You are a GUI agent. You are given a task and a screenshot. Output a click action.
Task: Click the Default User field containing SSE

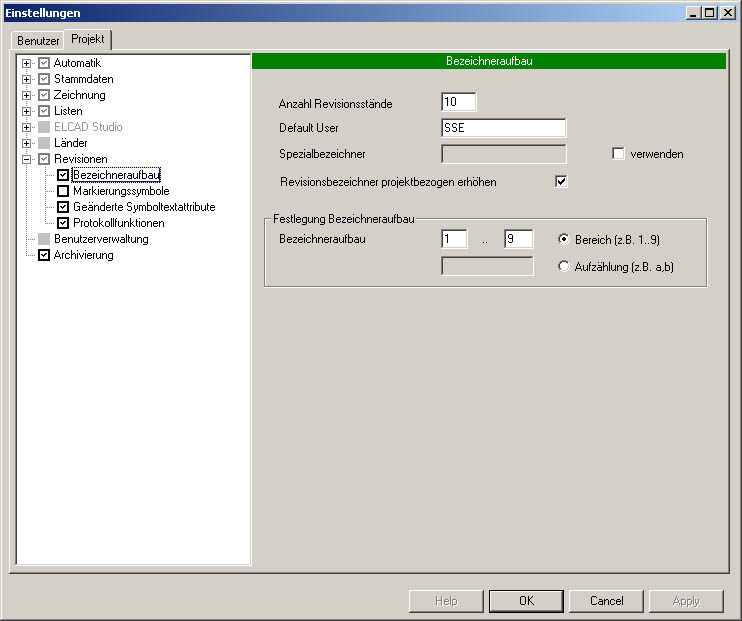[x=504, y=128]
